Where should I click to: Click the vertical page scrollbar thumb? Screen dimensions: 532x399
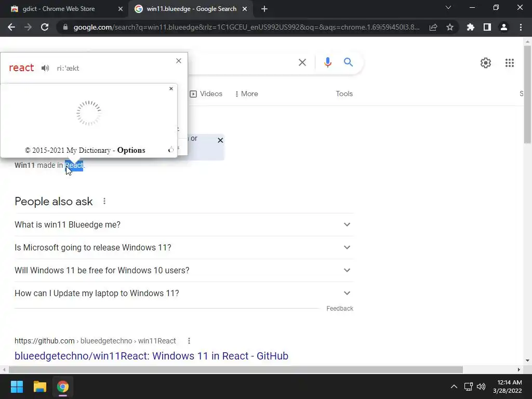pyautogui.click(x=527, y=95)
